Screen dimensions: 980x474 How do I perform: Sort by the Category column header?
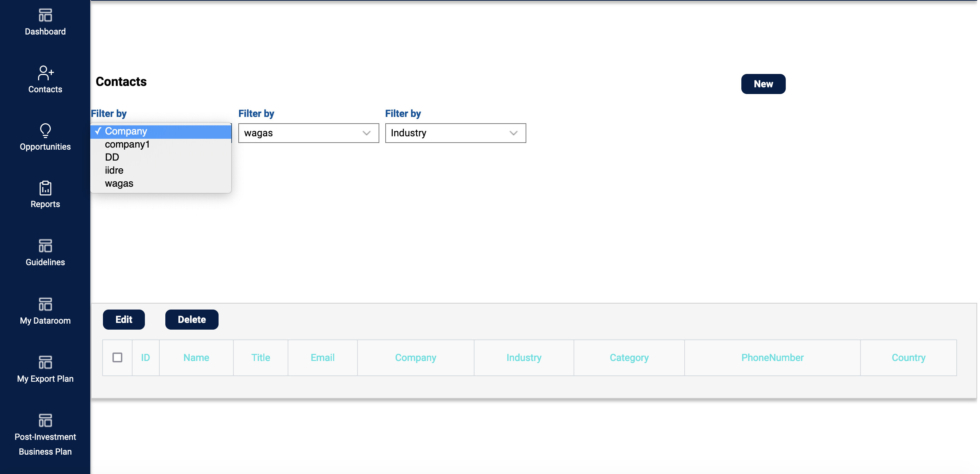coord(629,358)
